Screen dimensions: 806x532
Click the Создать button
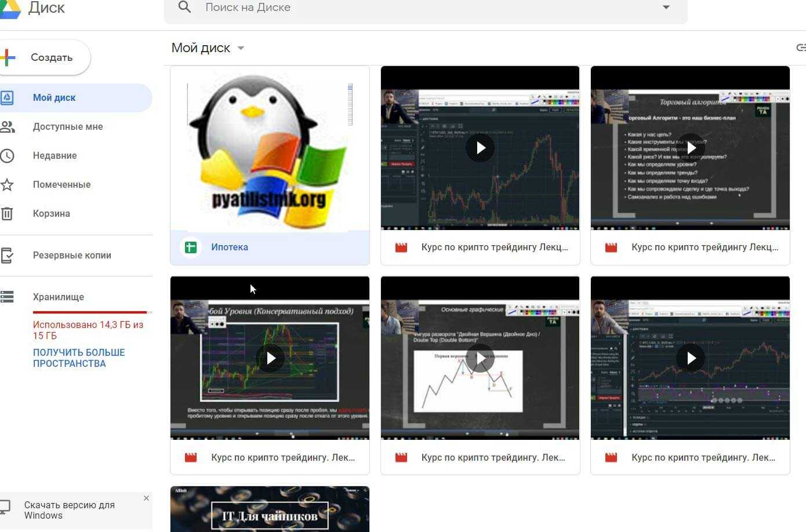pos(44,57)
